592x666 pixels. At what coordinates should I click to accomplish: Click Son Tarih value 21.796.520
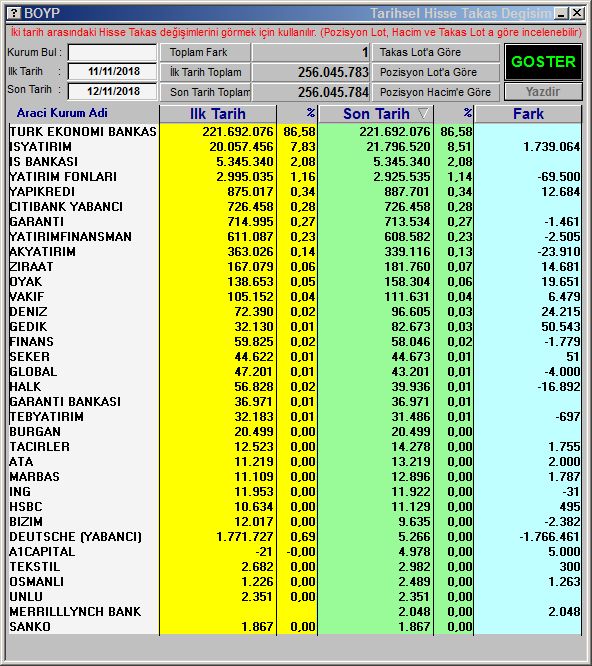pyautogui.click(x=398, y=147)
